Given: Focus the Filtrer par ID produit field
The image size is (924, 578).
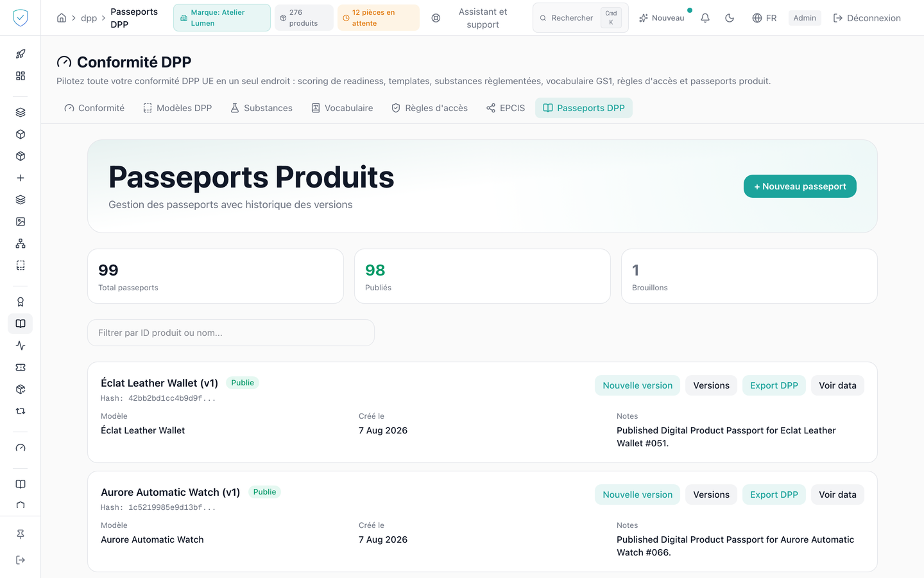Looking at the screenshot, I should pyautogui.click(x=231, y=333).
